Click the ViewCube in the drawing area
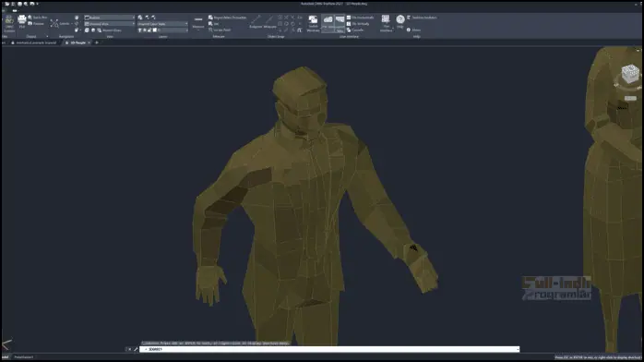Screen dimensions: 644x362 (629, 75)
